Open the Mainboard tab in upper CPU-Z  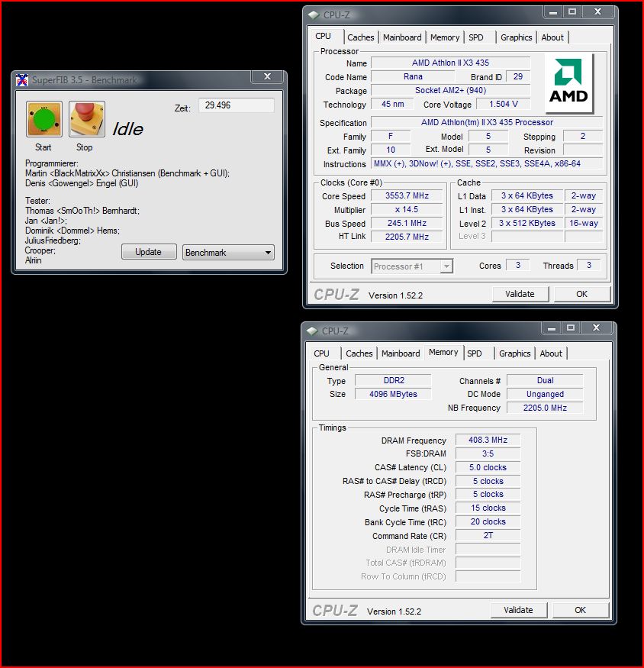[x=402, y=37]
